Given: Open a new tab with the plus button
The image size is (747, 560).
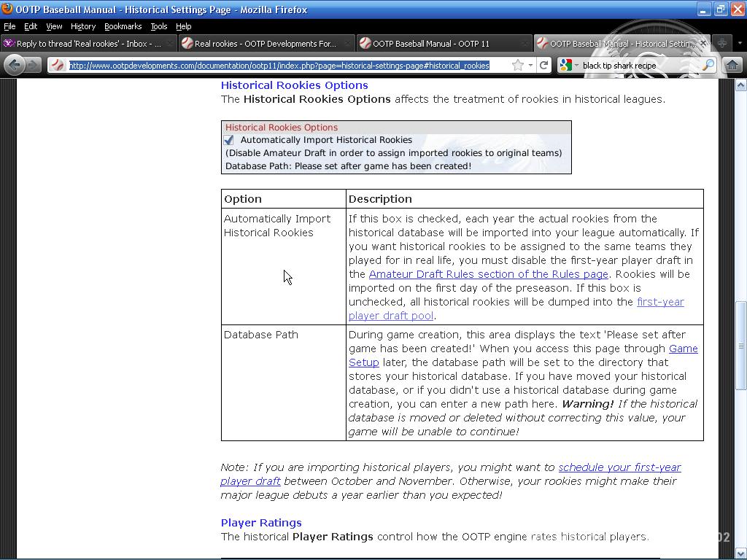Looking at the screenshot, I should [721, 44].
